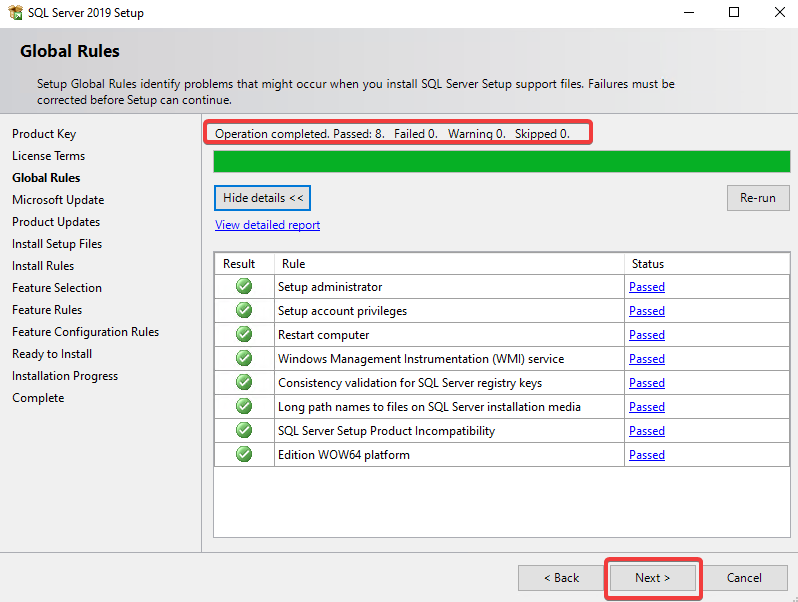Go back to previous setup page

(561, 578)
